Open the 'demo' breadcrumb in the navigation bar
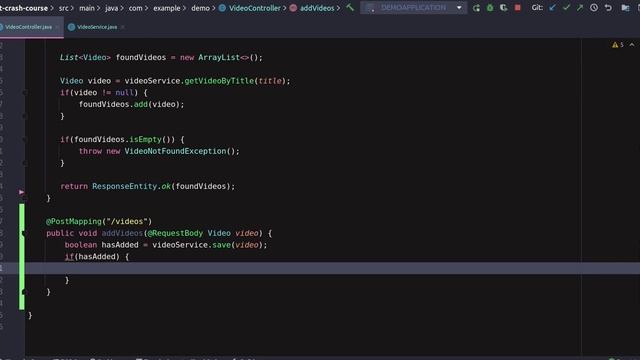This screenshot has width=640, height=360. click(x=200, y=8)
